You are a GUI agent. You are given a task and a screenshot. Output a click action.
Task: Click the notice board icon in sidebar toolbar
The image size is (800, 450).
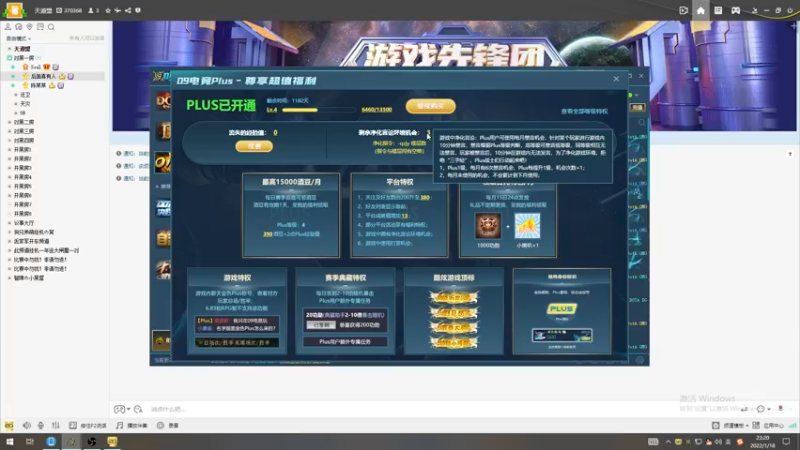[x=40, y=27]
